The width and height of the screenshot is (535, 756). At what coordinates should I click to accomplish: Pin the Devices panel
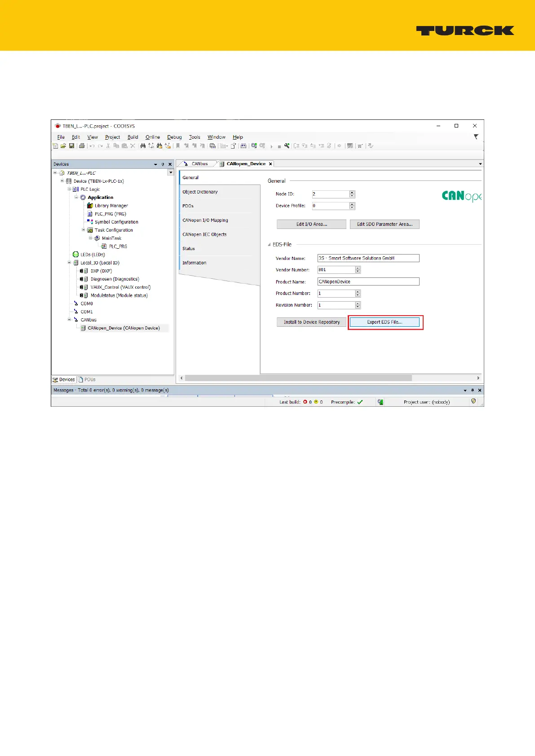pyautogui.click(x=163, y=164)
